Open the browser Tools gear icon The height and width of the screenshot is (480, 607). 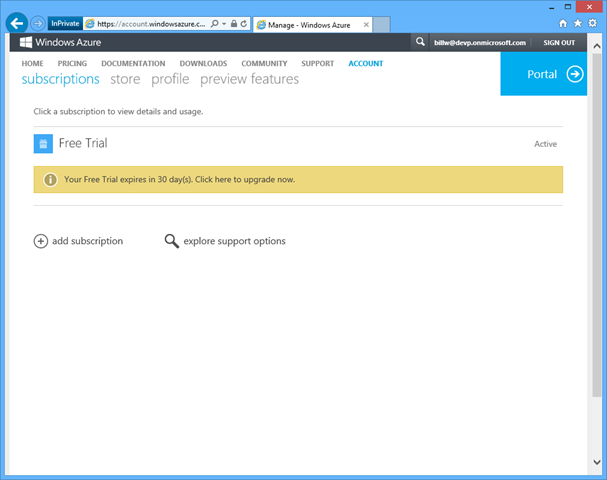point(593,22)
